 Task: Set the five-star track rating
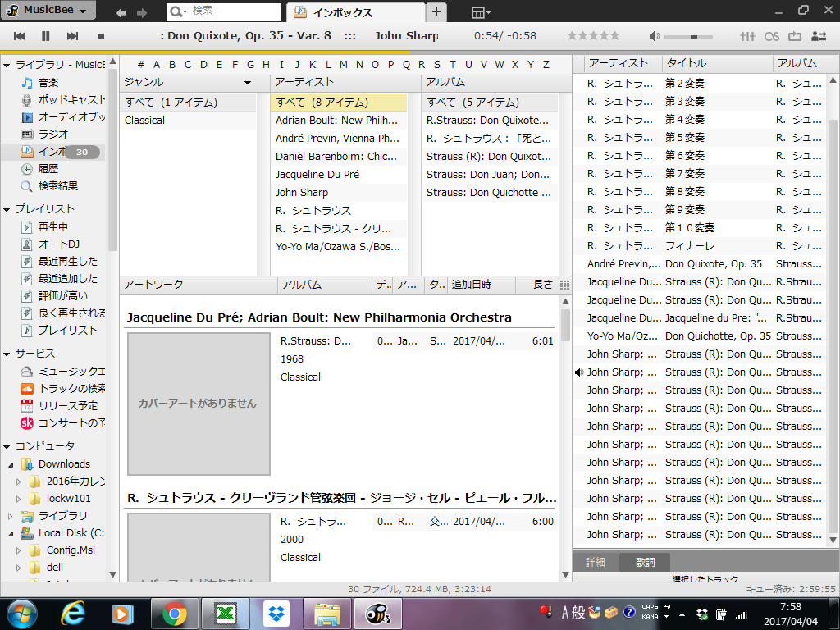coord(593,36)
